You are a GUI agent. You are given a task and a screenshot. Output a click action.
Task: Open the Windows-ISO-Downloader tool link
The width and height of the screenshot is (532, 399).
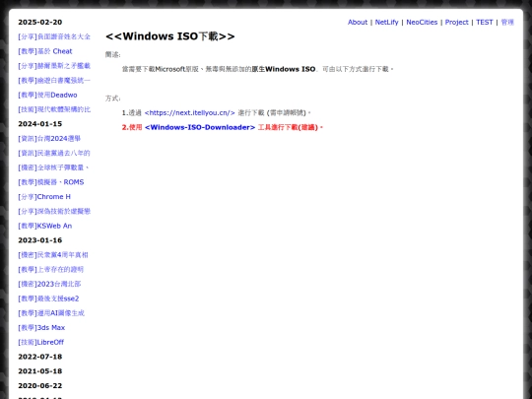(200, 127)
